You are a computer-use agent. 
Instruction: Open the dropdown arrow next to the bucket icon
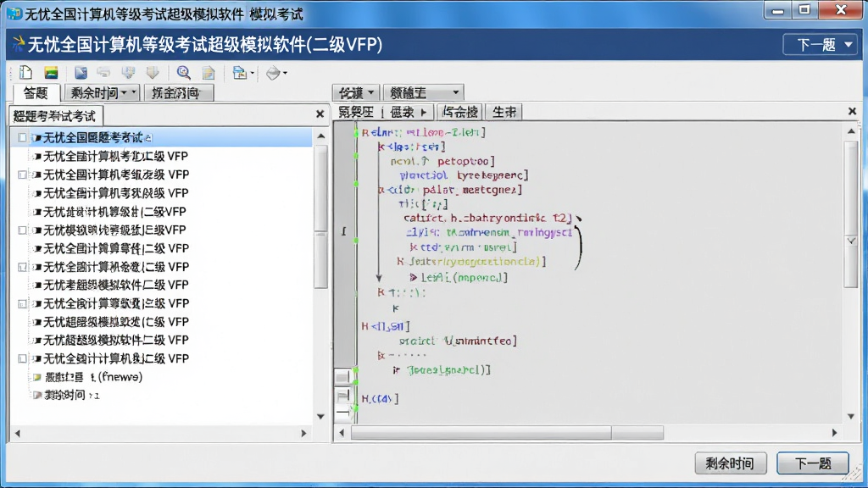coord(285,73)
